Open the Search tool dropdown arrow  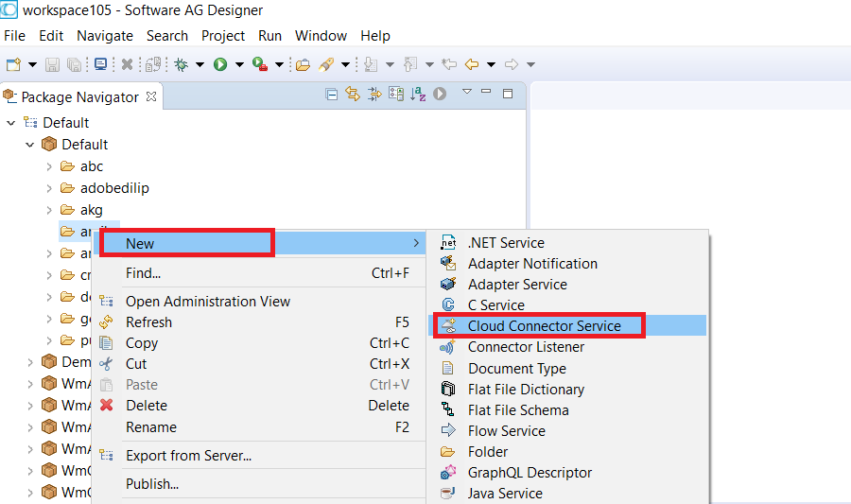coord(345,64)
